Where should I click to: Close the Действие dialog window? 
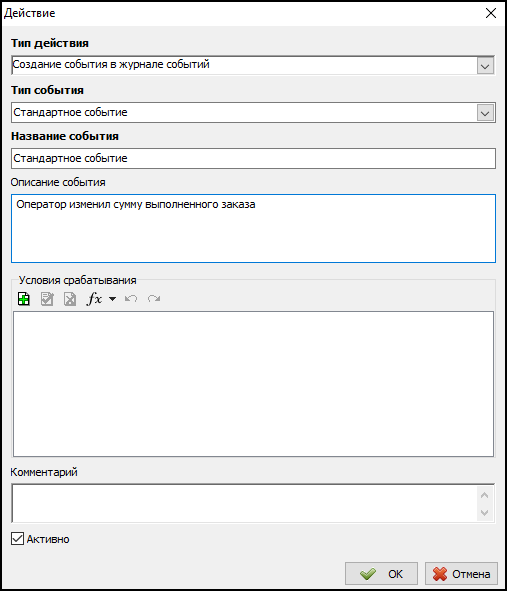click(x=491, y=13)
